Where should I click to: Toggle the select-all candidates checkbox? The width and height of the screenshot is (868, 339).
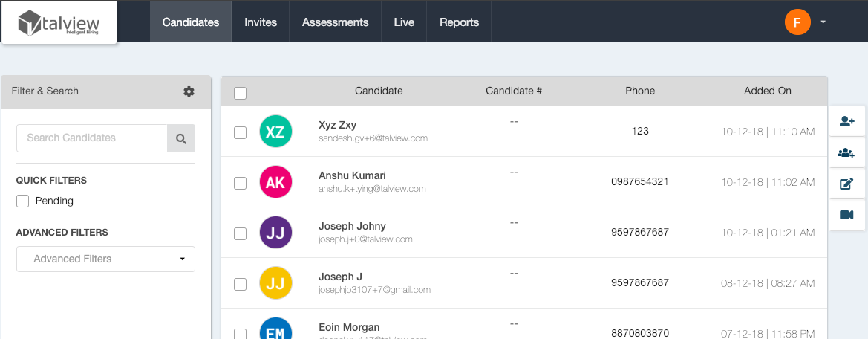pyautogui.click(x=241, y=93)
